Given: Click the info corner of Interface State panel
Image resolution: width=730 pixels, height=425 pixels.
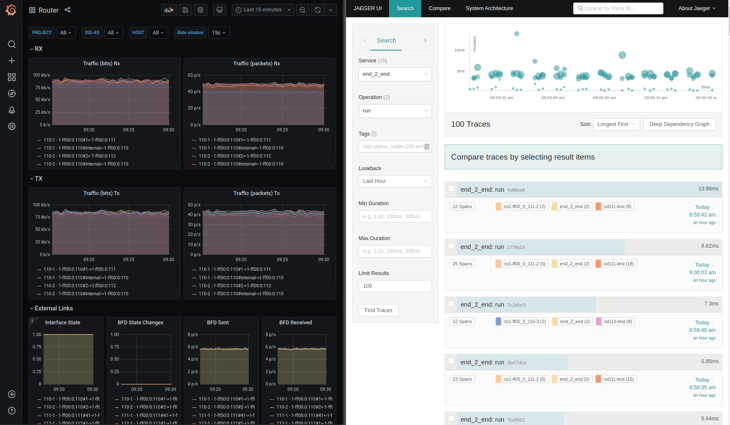Looking at the screenshot, I should coord(32,320).
